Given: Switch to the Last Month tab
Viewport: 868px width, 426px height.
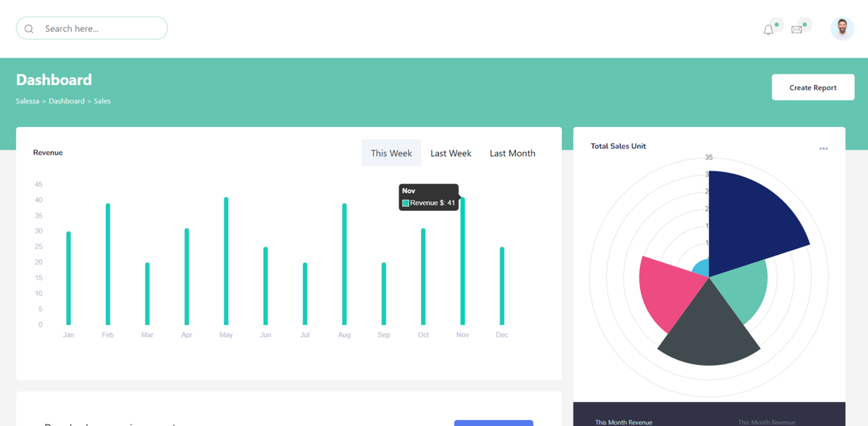Looking at the screenshot, I should [x=513, y=153].
